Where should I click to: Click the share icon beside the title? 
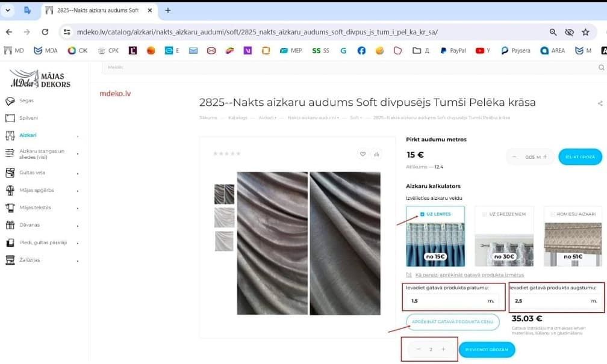click(600, 103)
